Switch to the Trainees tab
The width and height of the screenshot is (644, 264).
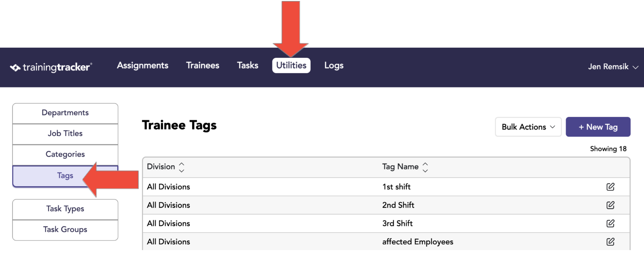tap(202, 65)
